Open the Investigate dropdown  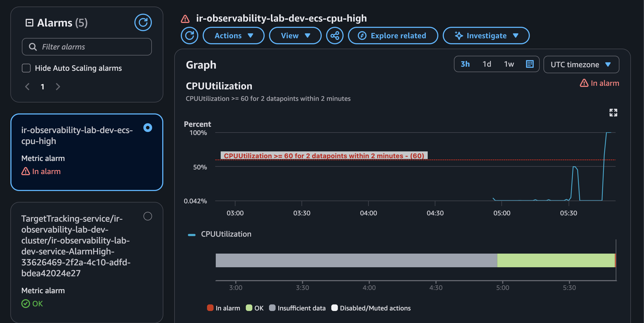[x=486, y=36]
